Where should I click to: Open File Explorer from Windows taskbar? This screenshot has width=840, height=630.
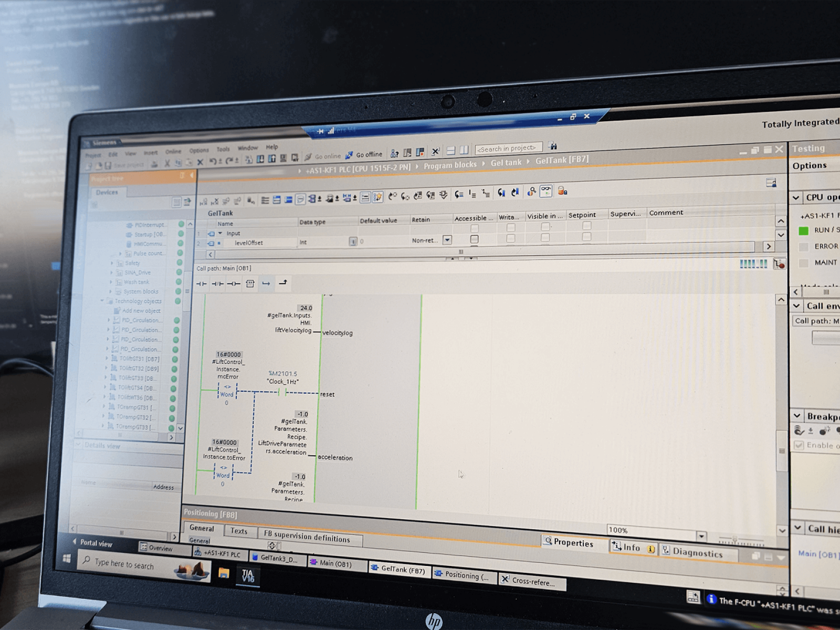coord(224,573)
